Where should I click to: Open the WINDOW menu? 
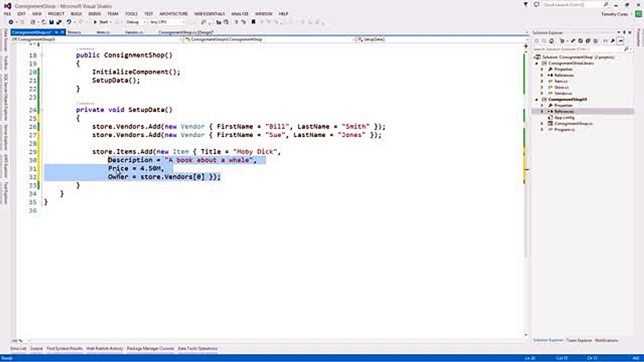click(263, 14)
